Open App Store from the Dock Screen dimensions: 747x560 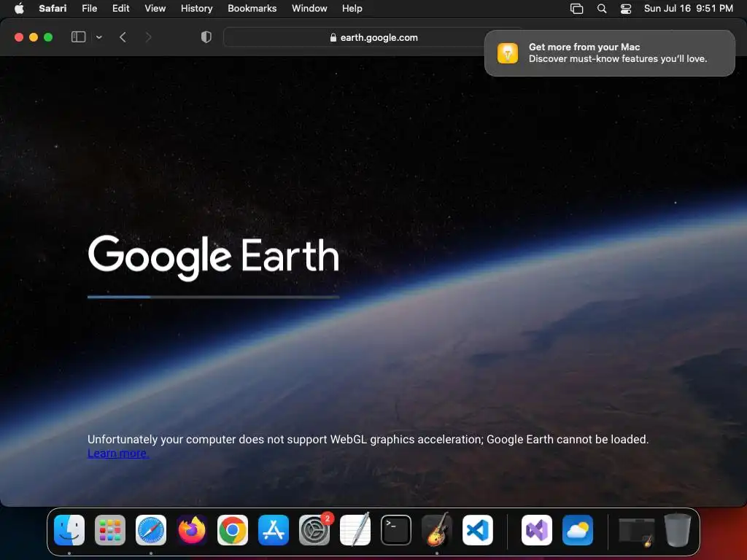[x=274, y=530]
